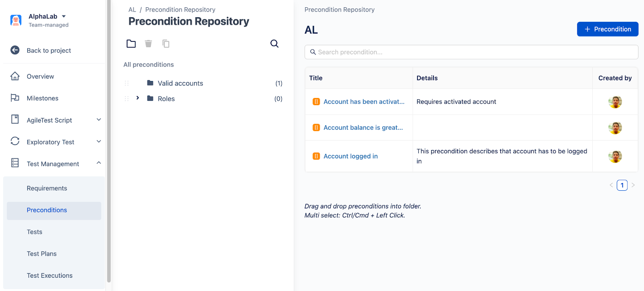Click the new folder icon
The height and width of the screenshot is (291, 644).
coord(131,44)
